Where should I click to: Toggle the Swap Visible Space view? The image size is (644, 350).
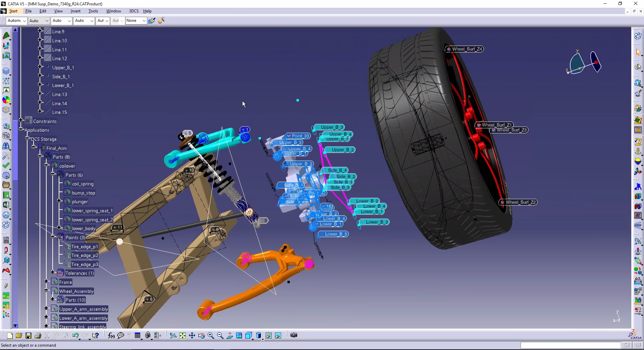tap(278, 335)
